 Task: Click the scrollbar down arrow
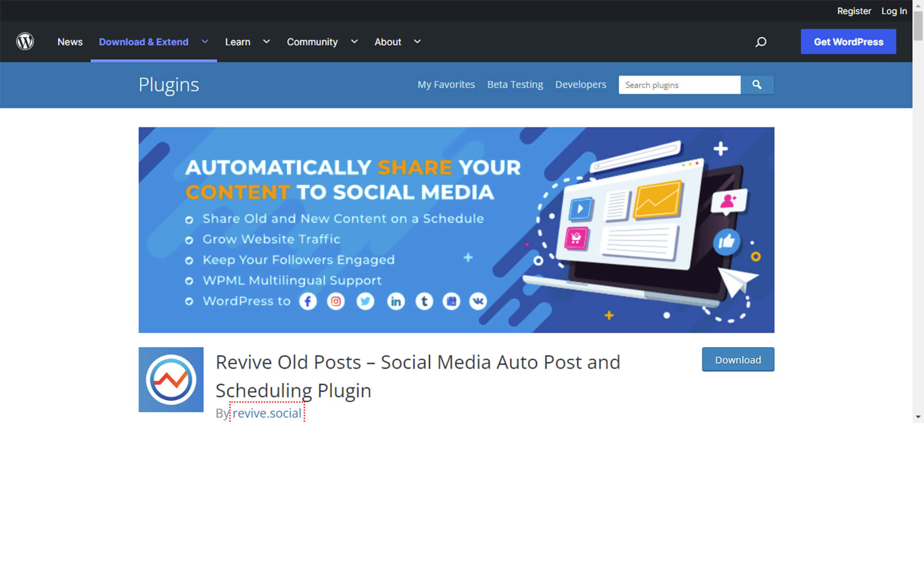918,417
